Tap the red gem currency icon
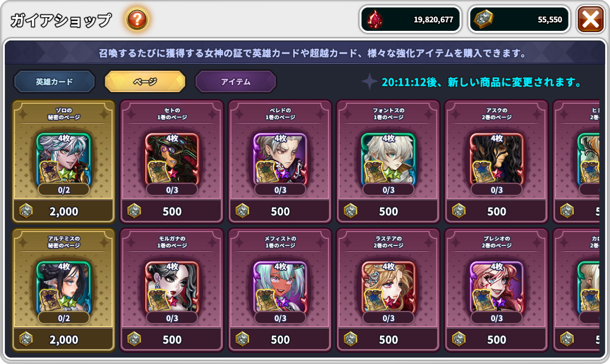The image size is (610, 364). click(375, 19)
